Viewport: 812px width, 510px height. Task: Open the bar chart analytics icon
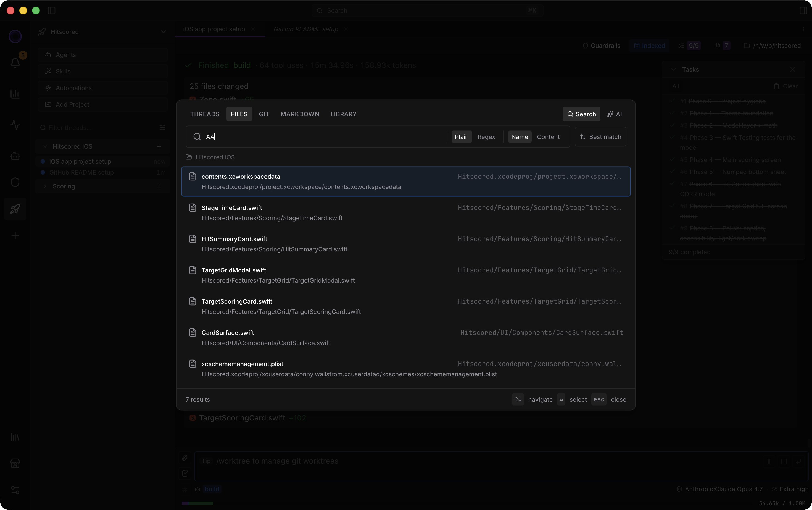point(15,94)
